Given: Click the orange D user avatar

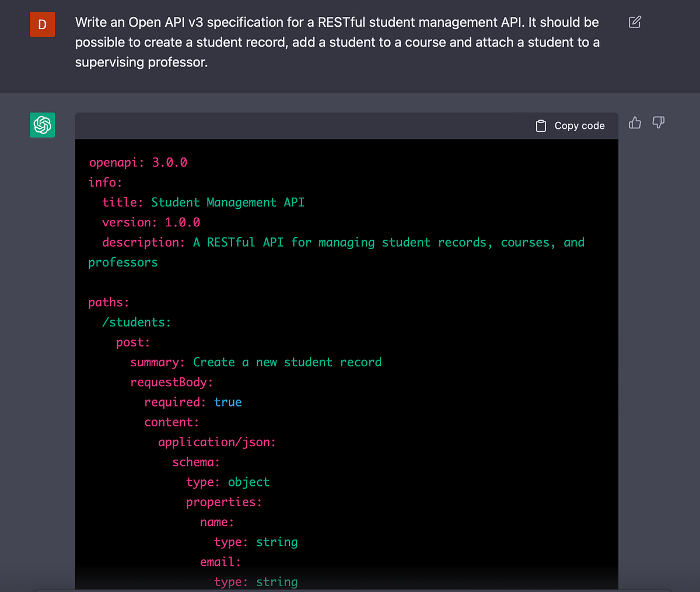Looking at the screenshot, I should pos(42,24).
